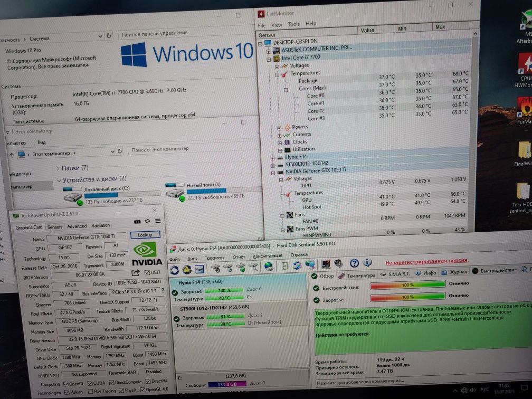
Task: Toggle the DirectML checkbox
Action: (148, 381)
